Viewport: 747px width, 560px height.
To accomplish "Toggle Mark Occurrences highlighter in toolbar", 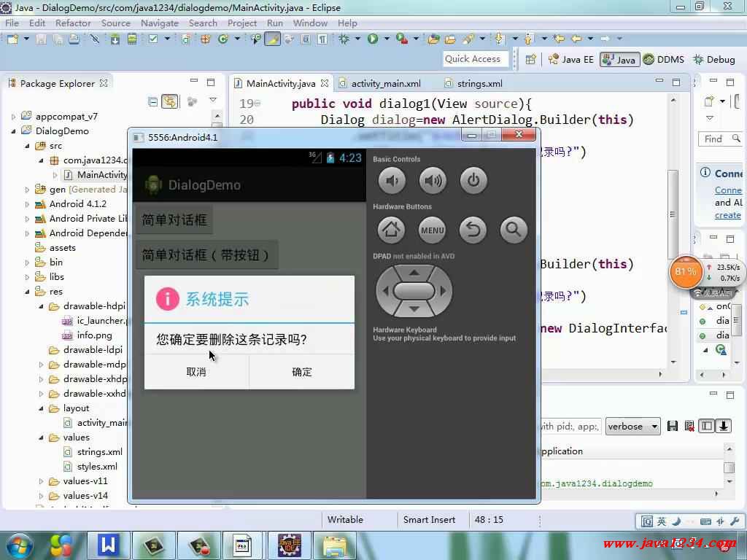I will pyautogui.click(x=273, y=39).
